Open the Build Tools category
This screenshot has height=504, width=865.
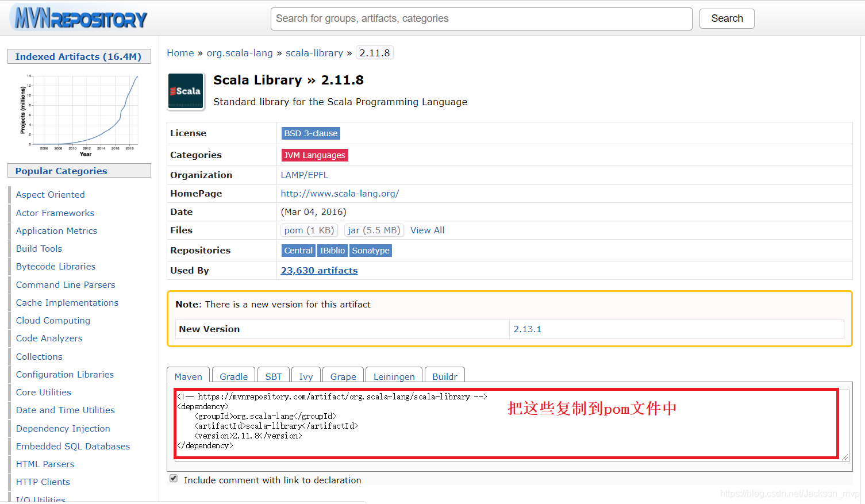click(x=39, y=248)
